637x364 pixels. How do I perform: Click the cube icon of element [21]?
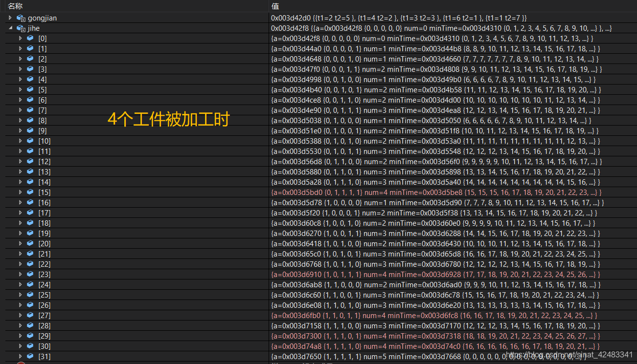coord(30,254)
